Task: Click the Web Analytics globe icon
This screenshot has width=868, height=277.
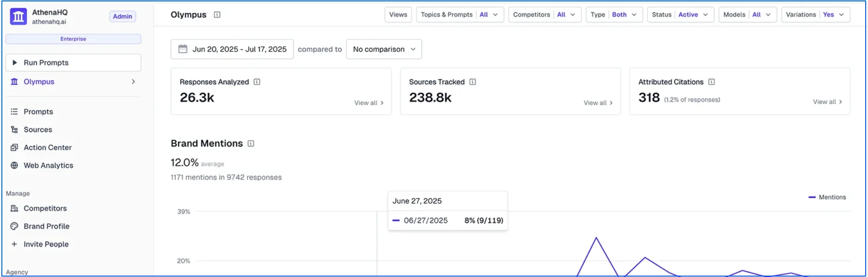Action: 14,165
